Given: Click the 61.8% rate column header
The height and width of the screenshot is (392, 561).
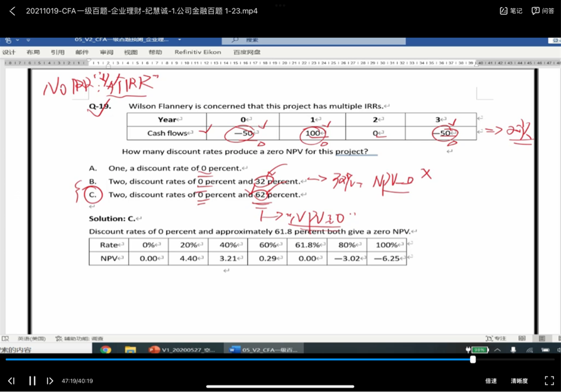Looking at the screenshot, I should point(307,245).
